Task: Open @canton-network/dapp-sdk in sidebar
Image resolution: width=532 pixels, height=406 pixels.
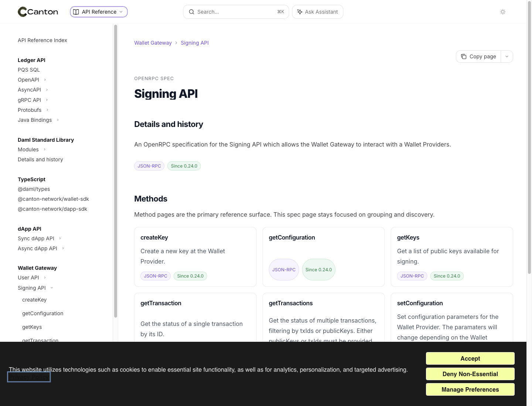Action: (52, 209)
